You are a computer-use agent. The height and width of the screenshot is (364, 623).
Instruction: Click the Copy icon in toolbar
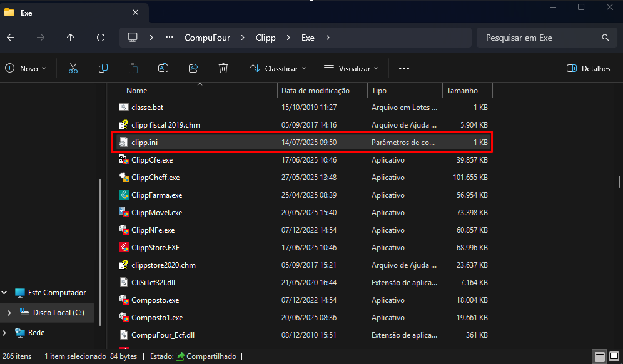(103, 68)
